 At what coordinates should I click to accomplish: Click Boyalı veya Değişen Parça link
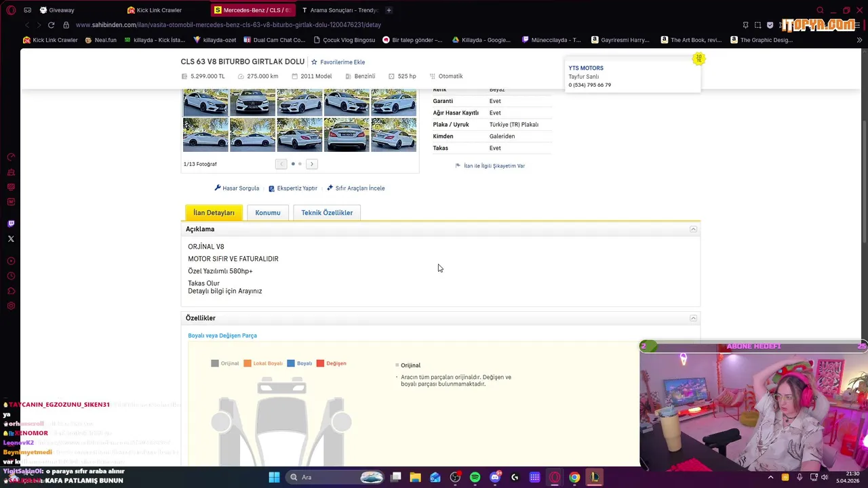click(222, 335)
